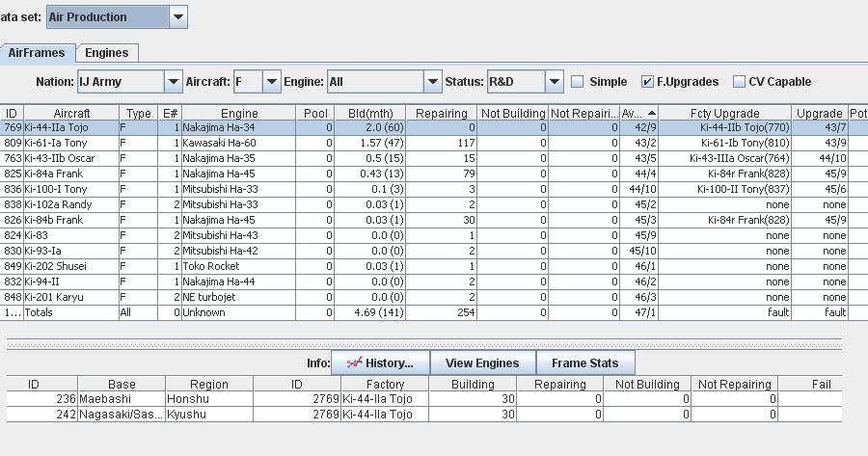868x456 pixels.
Task: Select the Ki-201 Karyu row
Action: click(x=434, y=297)
